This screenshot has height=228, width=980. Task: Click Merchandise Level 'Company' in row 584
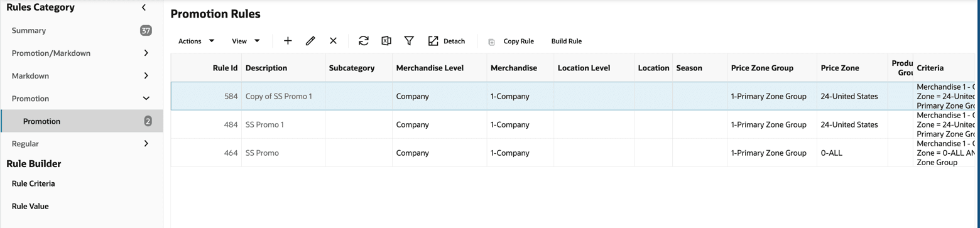(x=413, y=97)
